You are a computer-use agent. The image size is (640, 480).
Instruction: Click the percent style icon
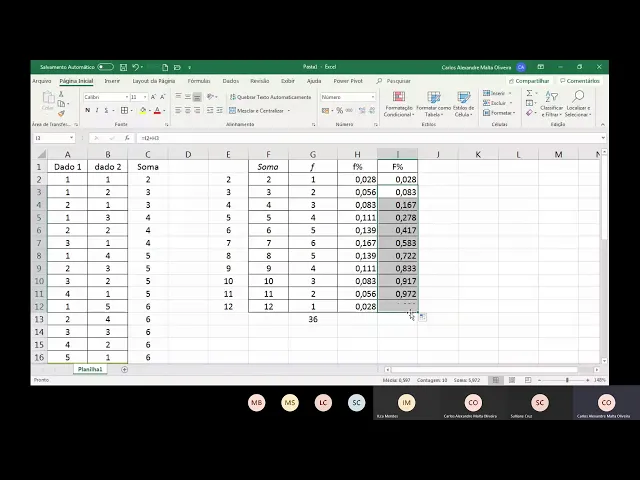click(x=339, y=111)
